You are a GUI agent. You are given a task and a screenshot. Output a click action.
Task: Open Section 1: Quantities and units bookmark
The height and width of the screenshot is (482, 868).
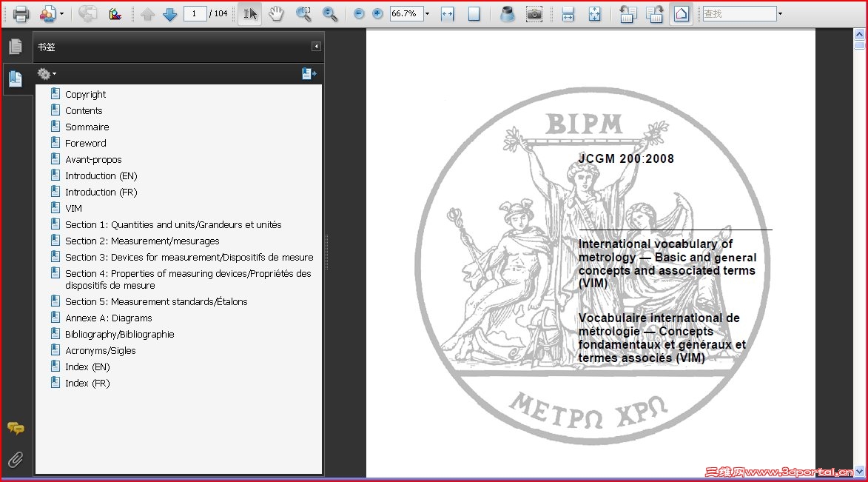click(173, 224)
